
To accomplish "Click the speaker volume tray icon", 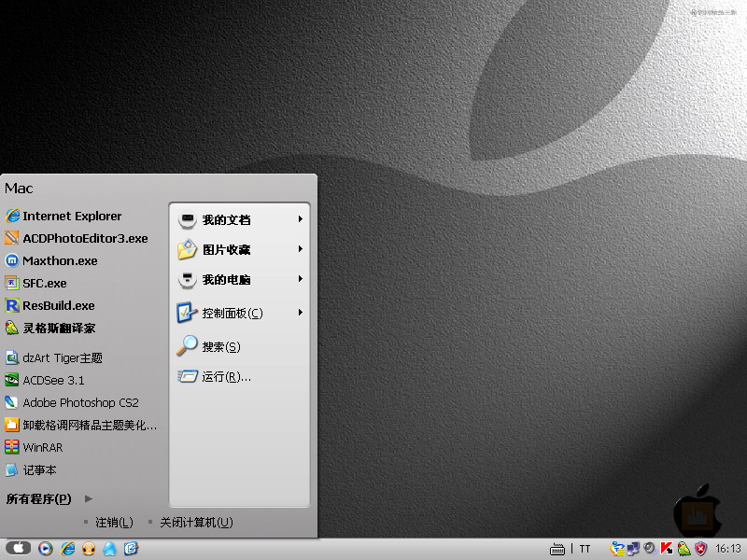I will click(x=650, y=549).
